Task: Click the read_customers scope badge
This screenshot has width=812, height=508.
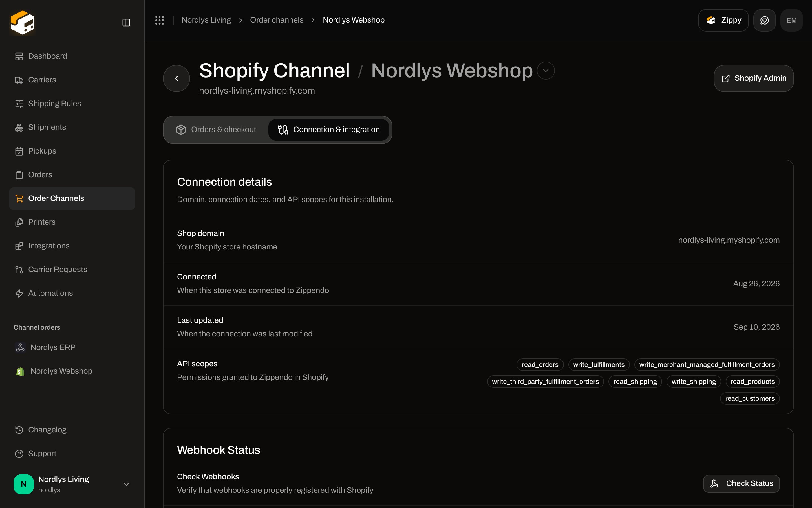Action: tap(750, 398)
